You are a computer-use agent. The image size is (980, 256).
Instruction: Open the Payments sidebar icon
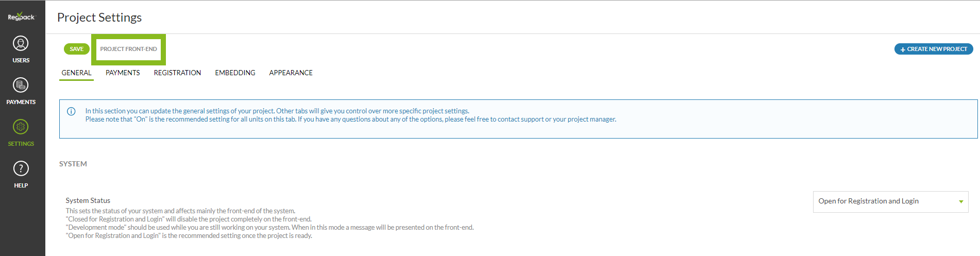point(21,86)
